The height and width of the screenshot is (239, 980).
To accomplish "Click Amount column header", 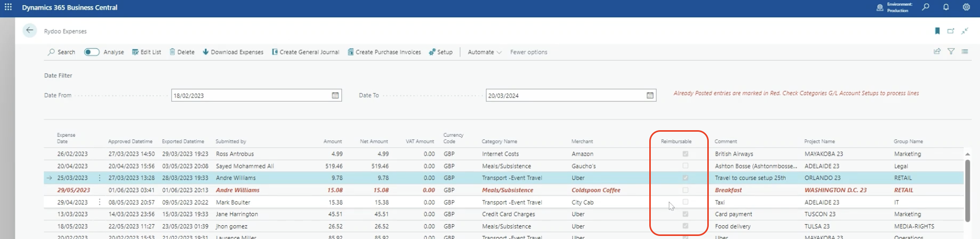I will [333, 141].
